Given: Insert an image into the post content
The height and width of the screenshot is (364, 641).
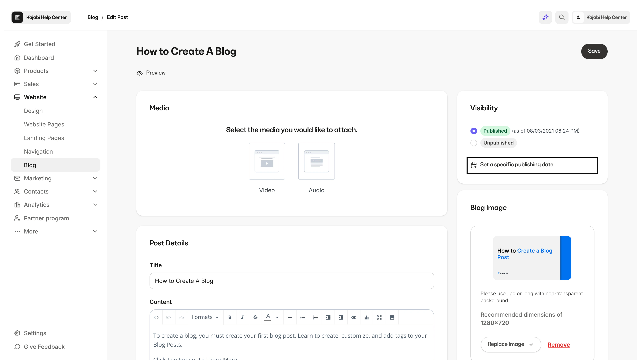Looking at the screenshot, I should pos(392,317).
